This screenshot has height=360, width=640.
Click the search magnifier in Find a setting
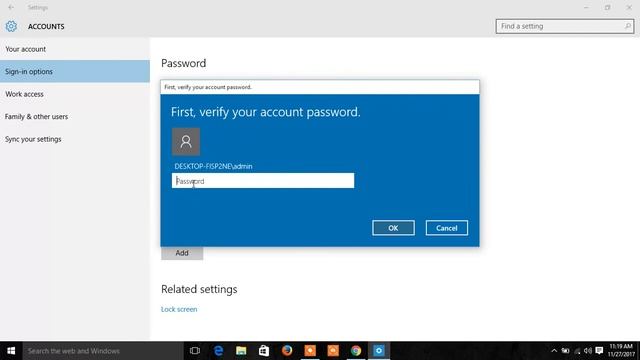click(x=627, y=26)
